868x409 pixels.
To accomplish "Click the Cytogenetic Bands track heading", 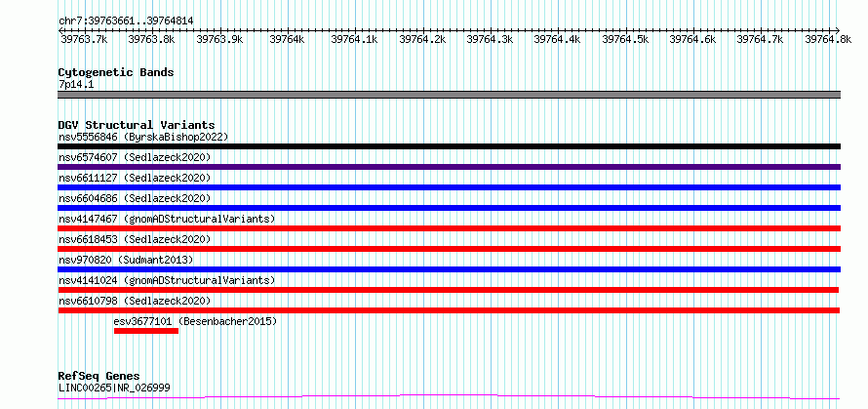I will 116,72.
